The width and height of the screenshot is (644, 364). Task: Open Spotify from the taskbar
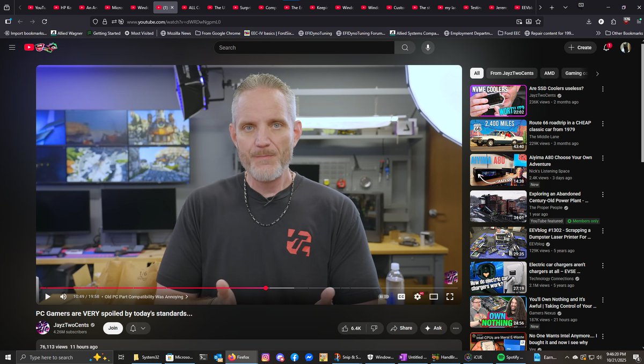tap(511, 357)
